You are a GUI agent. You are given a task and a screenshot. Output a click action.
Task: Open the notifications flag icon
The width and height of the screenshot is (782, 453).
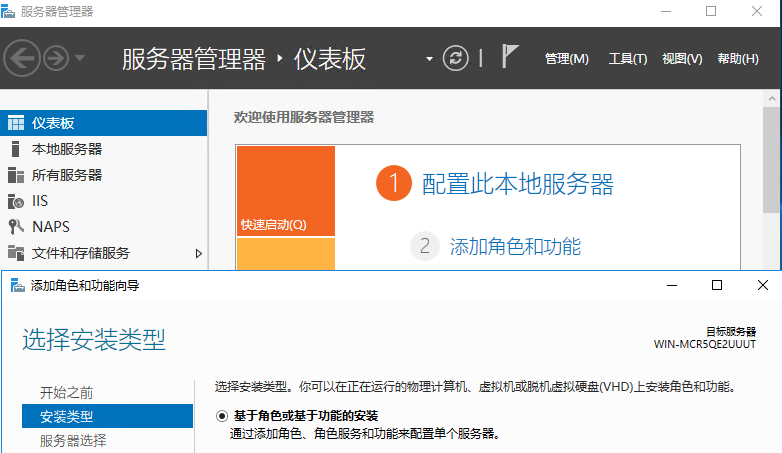[x=510, y=56]
